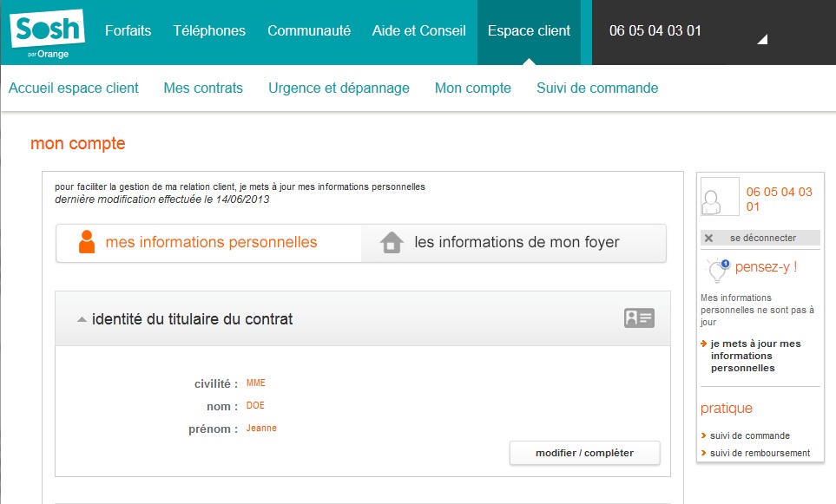Click the modifier / compléter button

pos(584,453)
